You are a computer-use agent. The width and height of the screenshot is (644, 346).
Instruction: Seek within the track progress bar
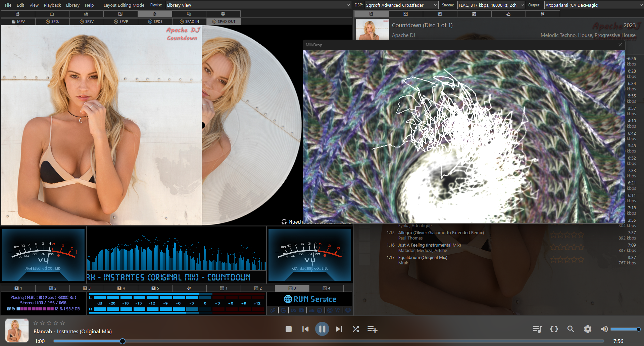(x=329, y=341)
